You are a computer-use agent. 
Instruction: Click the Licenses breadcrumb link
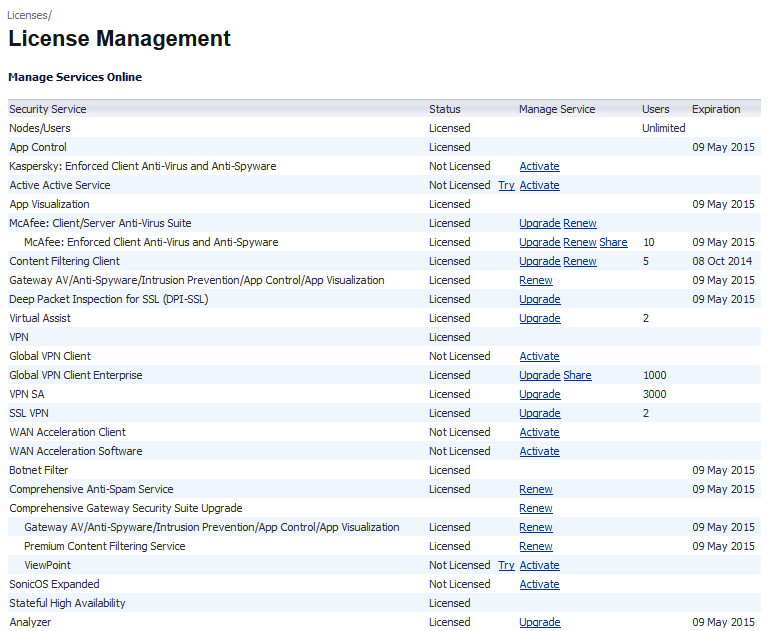(x=27, y=15)
